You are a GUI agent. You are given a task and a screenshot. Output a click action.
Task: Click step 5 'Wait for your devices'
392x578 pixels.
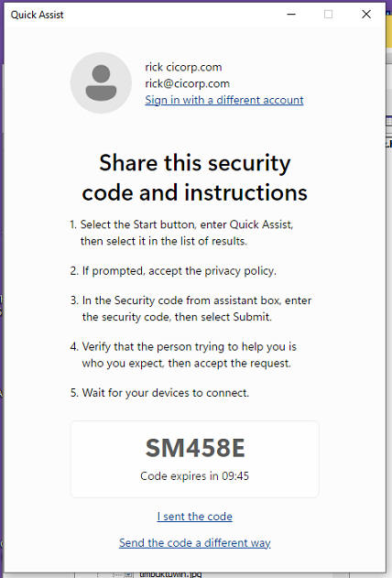(x=159, y=393)
